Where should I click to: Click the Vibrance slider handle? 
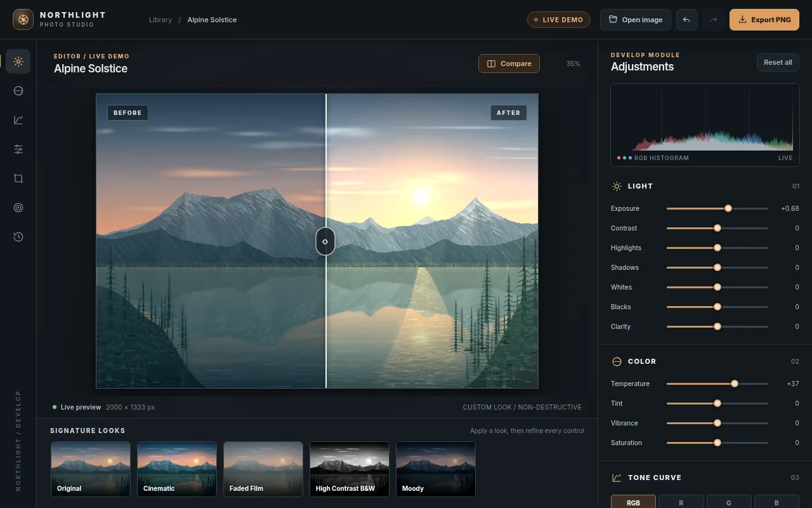pyautogui.click(x=717, y=423)
